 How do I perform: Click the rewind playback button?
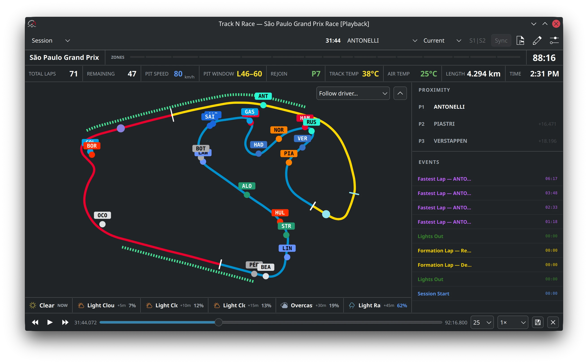pyautogui.click(x=35, y=322)
